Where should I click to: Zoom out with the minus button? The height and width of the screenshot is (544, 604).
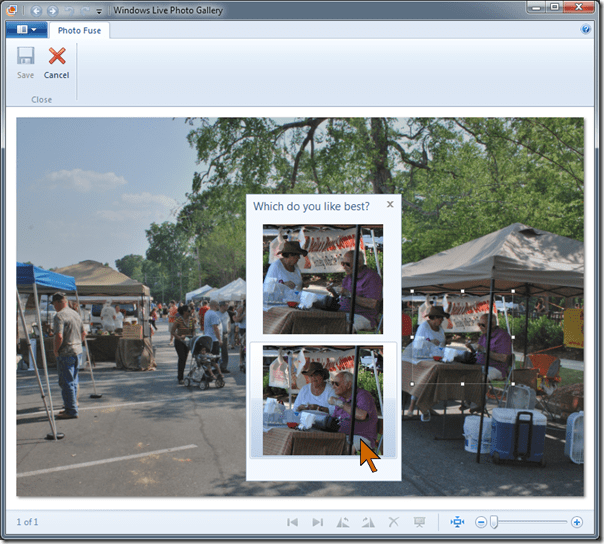click(480, 522)
